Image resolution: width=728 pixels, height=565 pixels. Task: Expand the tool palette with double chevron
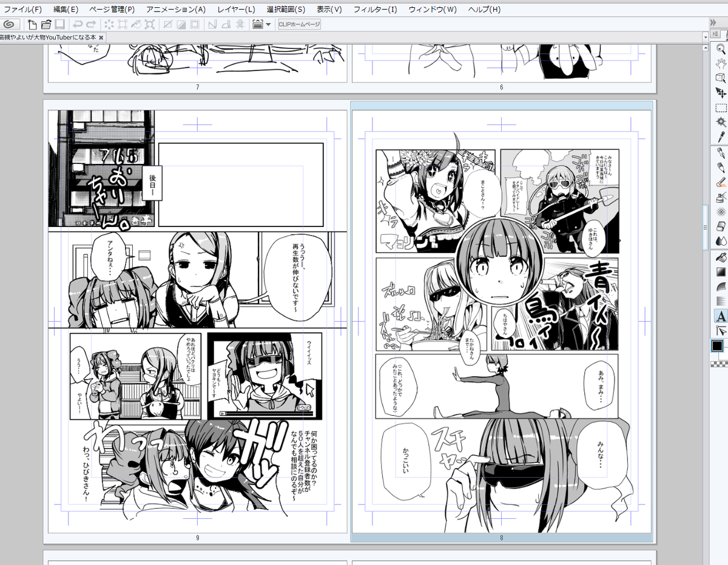[x=713, y=22]
